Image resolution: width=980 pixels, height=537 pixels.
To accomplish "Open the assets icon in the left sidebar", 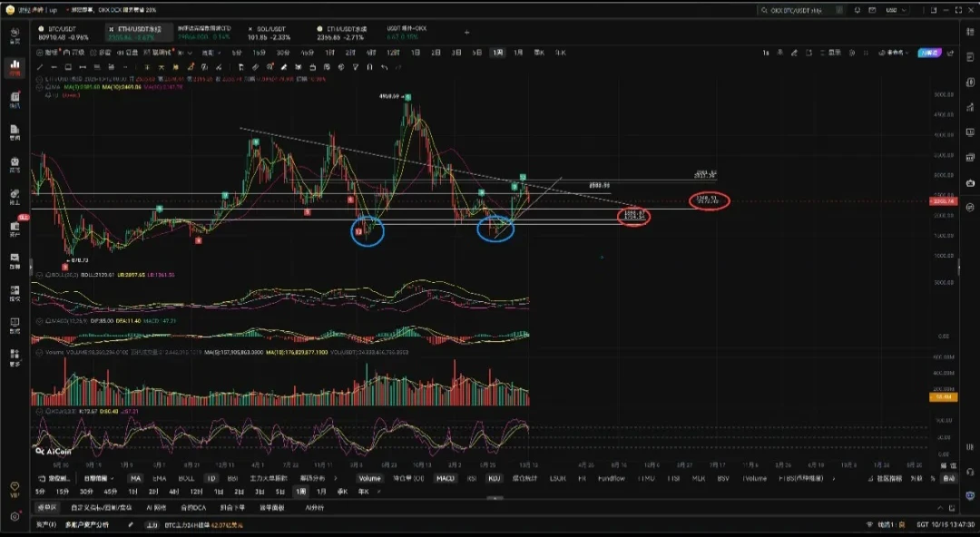I will [x=15, y=229].
